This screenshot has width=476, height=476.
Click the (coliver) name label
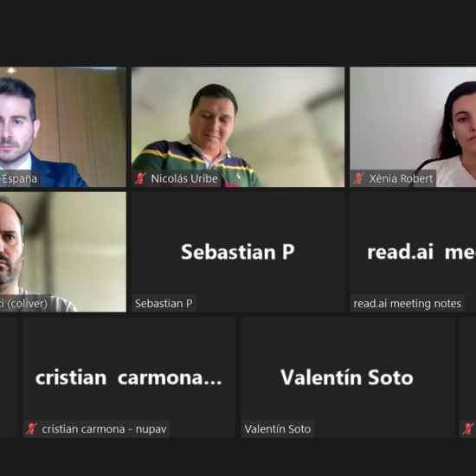click(23, 304)
